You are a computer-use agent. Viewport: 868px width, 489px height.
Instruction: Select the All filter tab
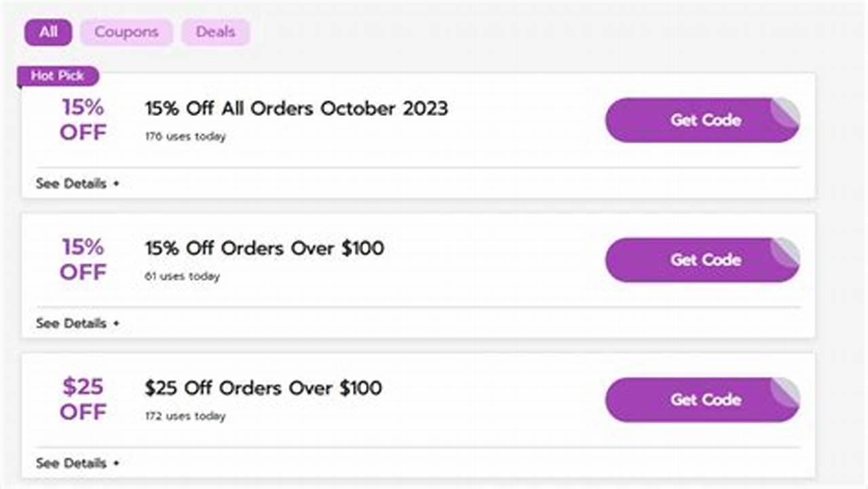click(48, 32)
